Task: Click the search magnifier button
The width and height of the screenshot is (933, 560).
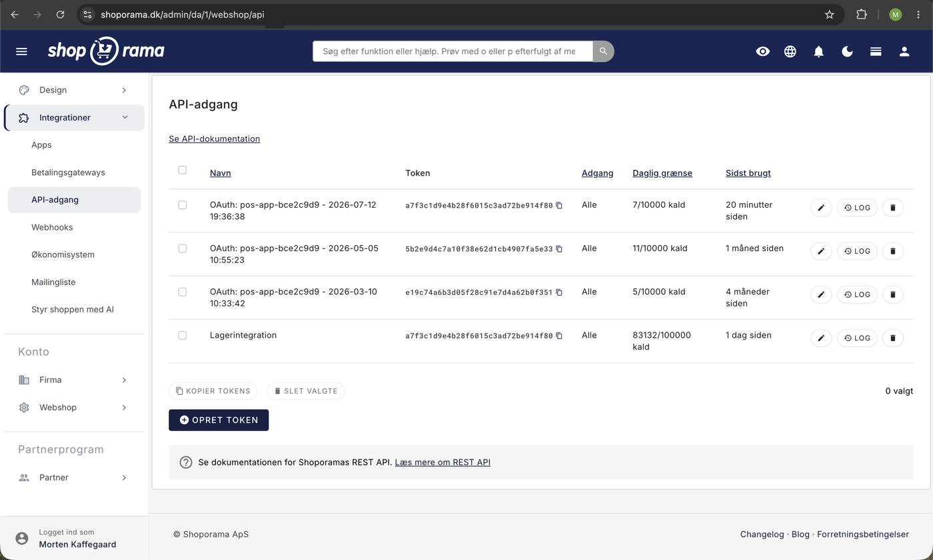Action: click(x=603, y=51)
